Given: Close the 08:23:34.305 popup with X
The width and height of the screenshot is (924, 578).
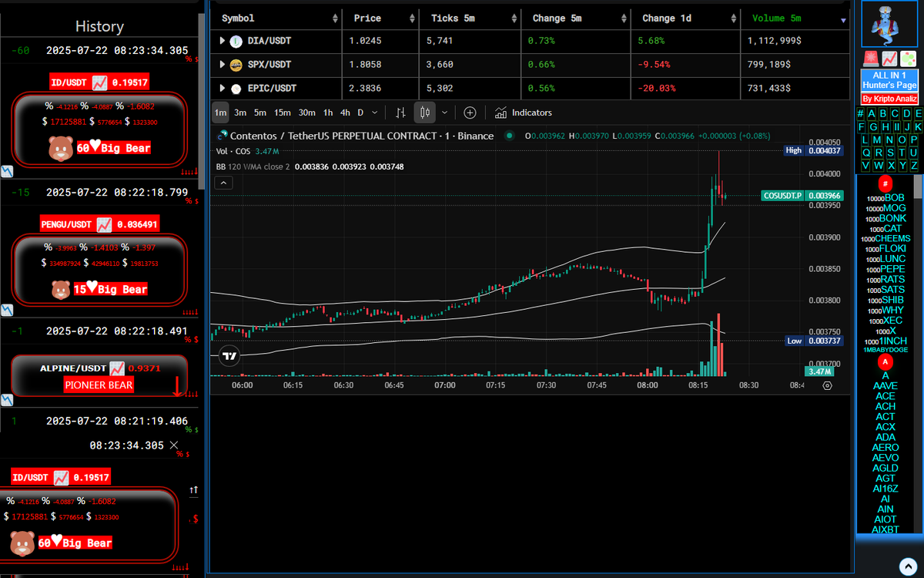Looking at the screenshot, I should [x=174, y=445].
